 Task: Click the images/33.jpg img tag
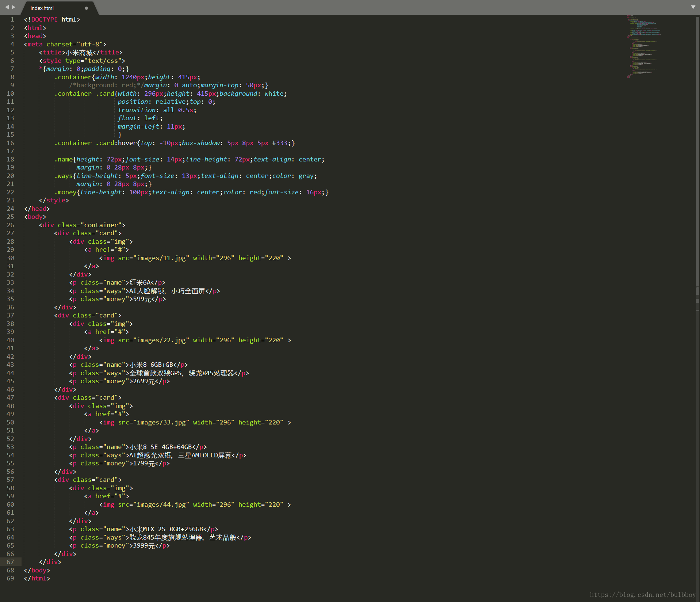click(x=195, y=422)
